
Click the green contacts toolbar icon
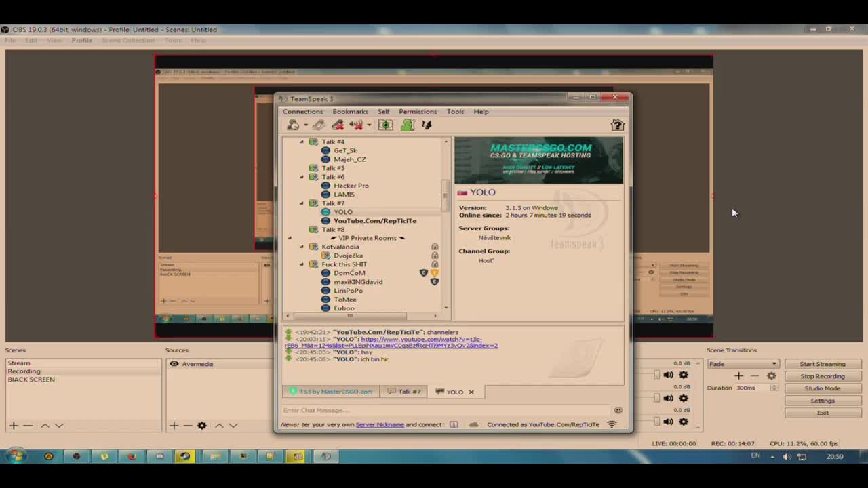coord(408,125)
